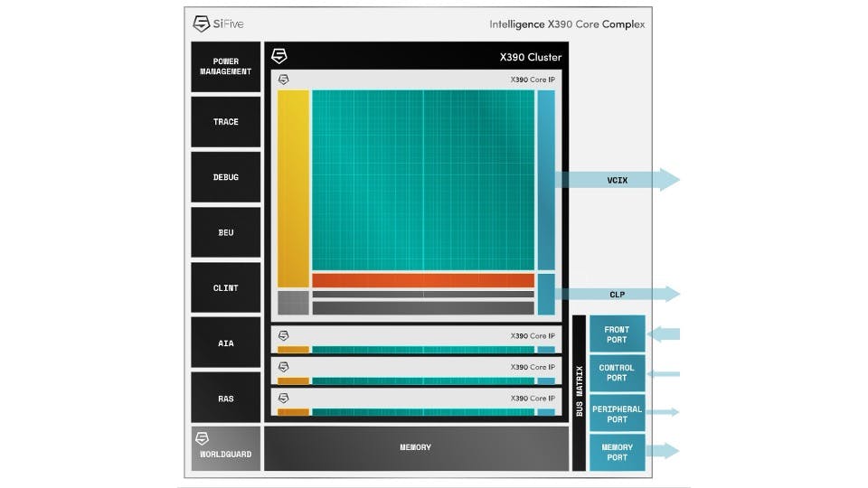Click the Intelligence X390 Core Complex title

567,24
